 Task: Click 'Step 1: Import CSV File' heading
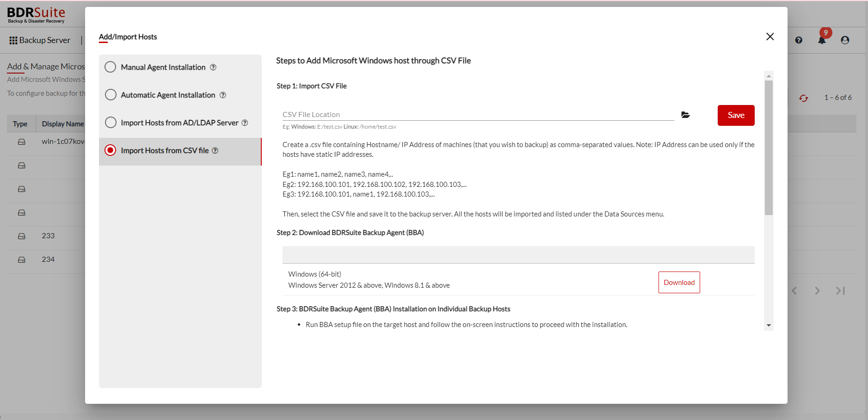(x=312, y=86)
